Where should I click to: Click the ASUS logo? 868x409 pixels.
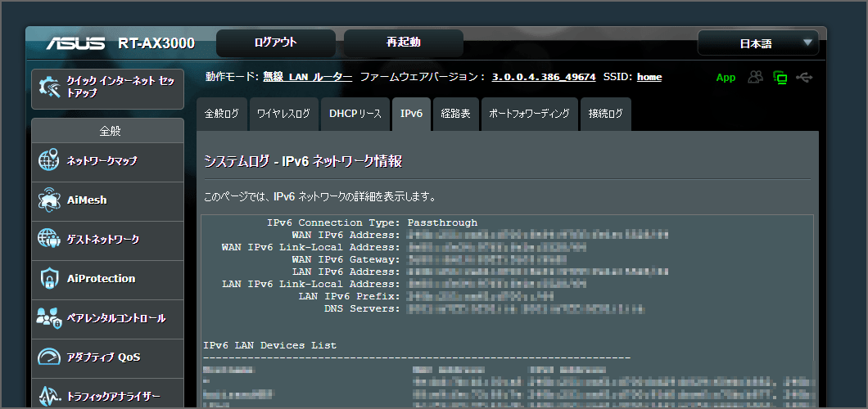pyautogui.click(x=75, y=43)
